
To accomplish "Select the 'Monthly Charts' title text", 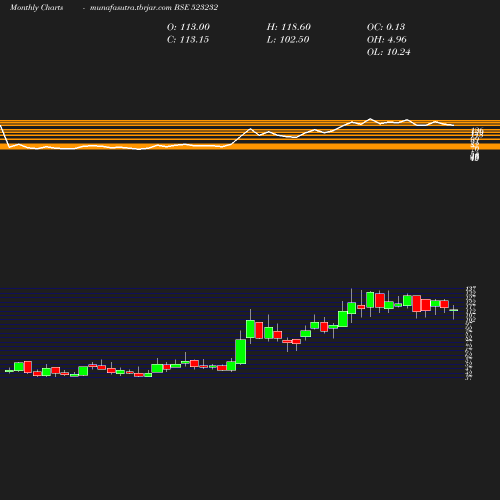I will pos(36,8).
